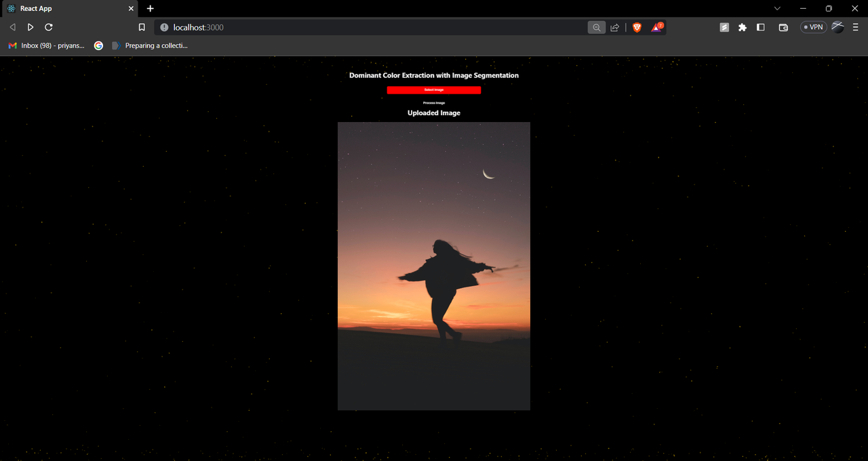Toggle the browser sidebar panel icon
This screenshot has height=461, width=868.
point(761,27)
